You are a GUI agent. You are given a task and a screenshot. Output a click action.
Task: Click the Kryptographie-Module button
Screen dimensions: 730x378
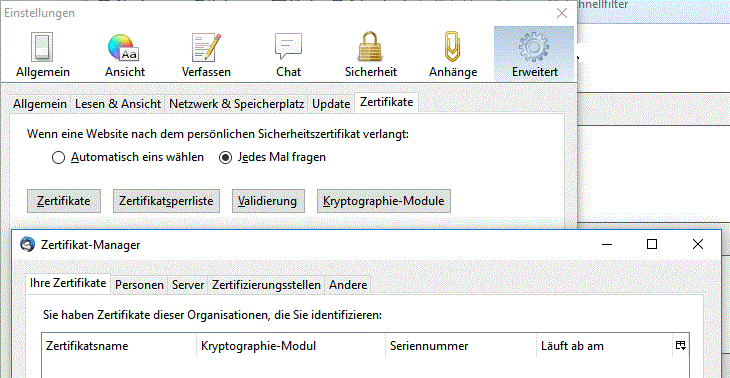click(384, 201)
